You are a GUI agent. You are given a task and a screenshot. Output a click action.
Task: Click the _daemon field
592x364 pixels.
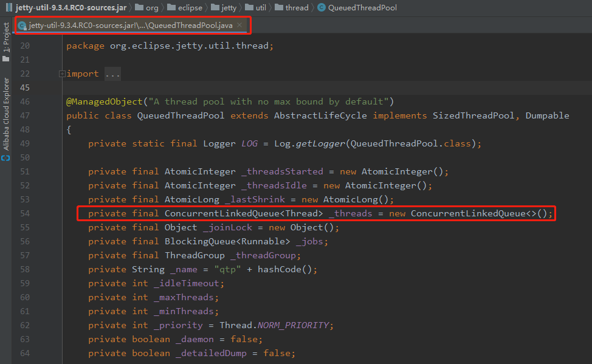coord(195,339)
